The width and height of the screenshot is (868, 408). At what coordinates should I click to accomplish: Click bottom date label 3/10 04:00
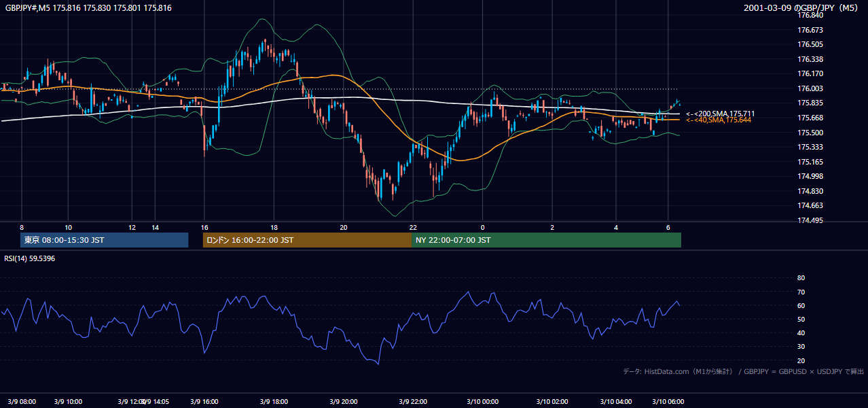pos(616,402)
